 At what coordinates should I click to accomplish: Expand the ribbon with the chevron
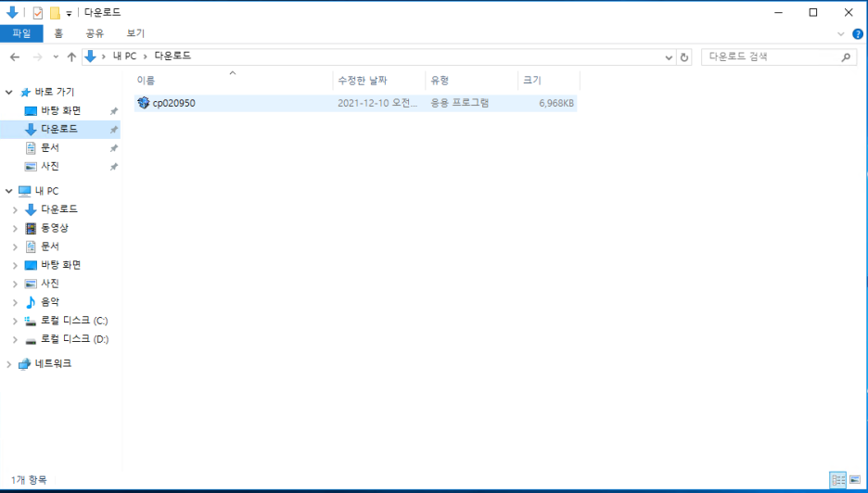[841, 34]
